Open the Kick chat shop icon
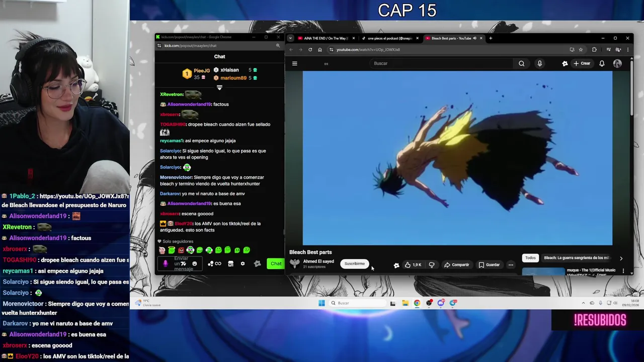The image size is (644, 362). click(x=230, y=263)
